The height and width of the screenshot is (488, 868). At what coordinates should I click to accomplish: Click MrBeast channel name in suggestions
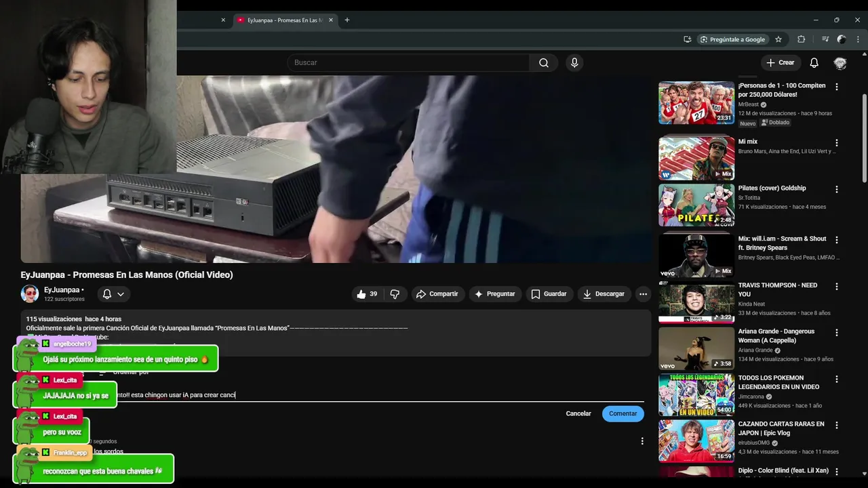point(747,104)
